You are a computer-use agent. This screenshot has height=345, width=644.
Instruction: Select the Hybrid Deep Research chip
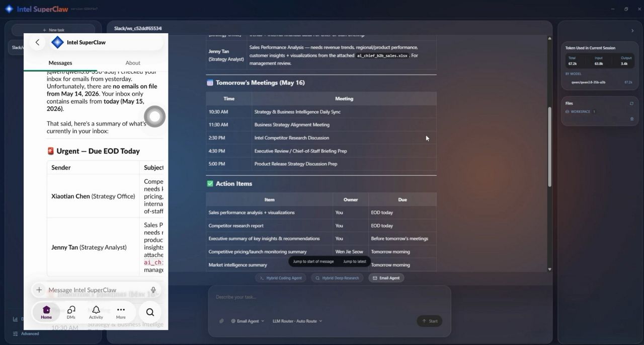point(338,278)
